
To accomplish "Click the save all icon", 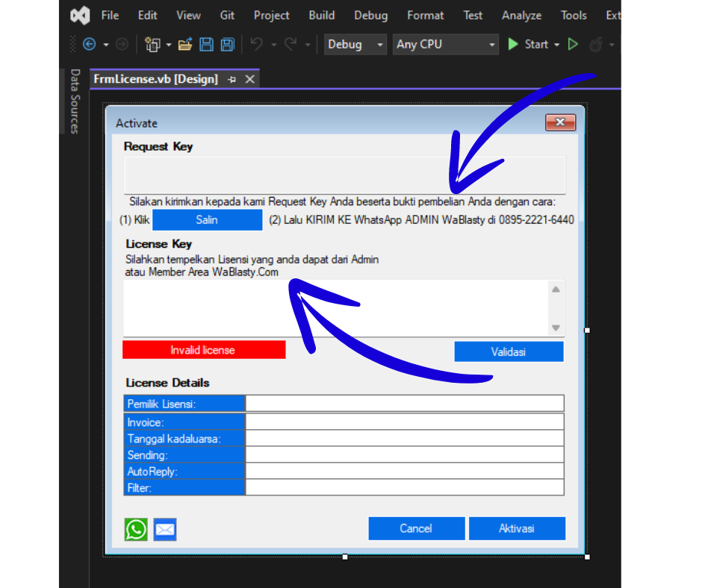I will click(227, 45).
